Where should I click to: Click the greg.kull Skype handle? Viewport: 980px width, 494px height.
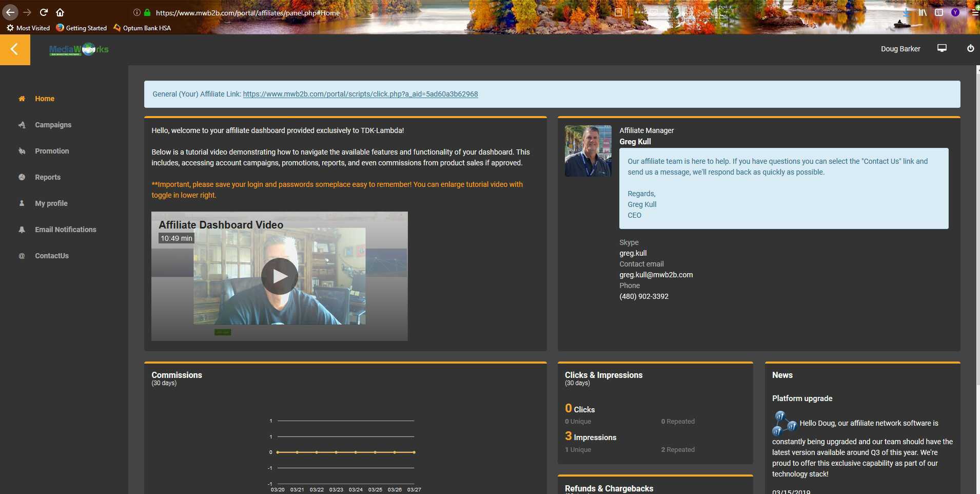633,253
